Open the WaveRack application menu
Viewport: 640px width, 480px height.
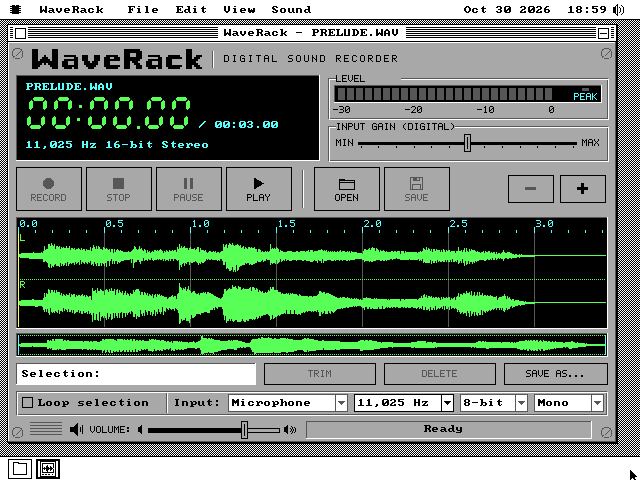coord(71,9)
